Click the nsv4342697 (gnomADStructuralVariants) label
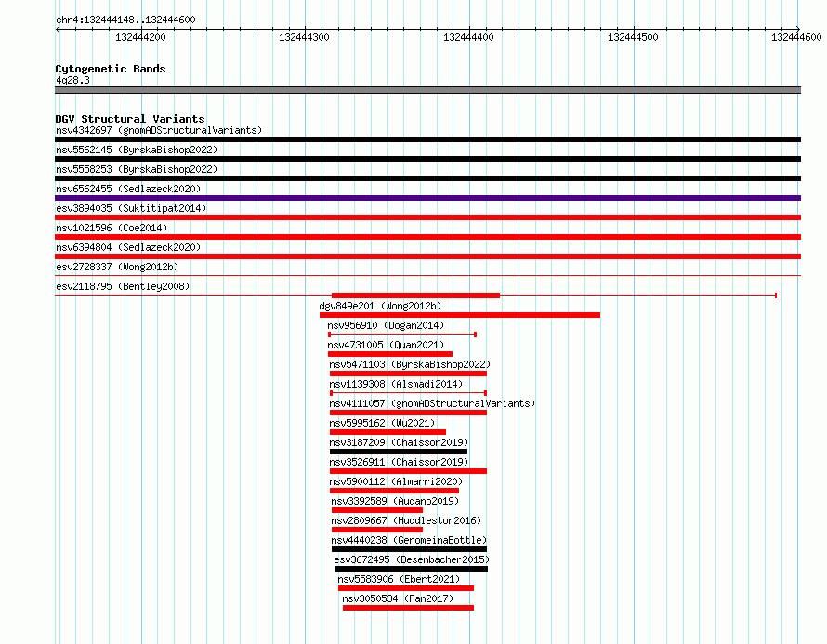 pos(159,130)
